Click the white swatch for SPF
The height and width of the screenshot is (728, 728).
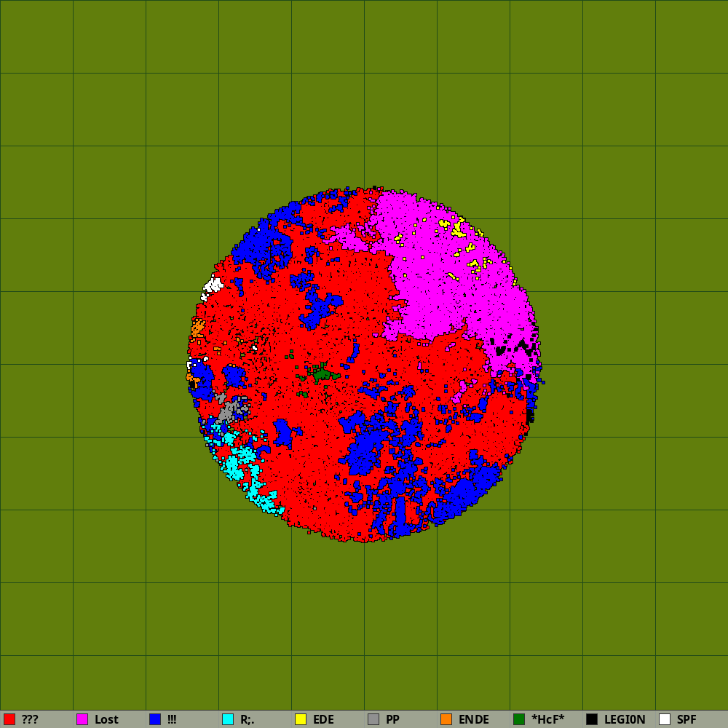665,719
